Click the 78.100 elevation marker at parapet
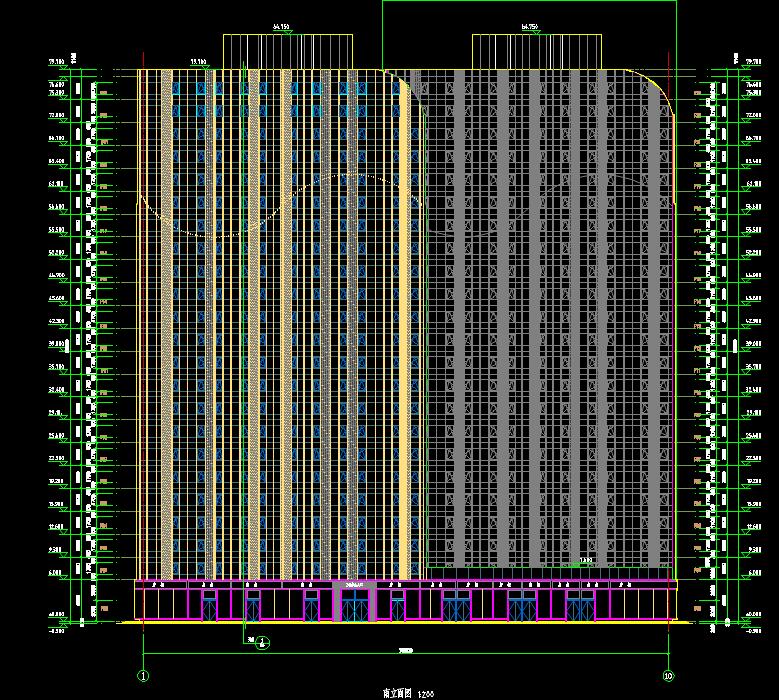 [x=200, y=62]
